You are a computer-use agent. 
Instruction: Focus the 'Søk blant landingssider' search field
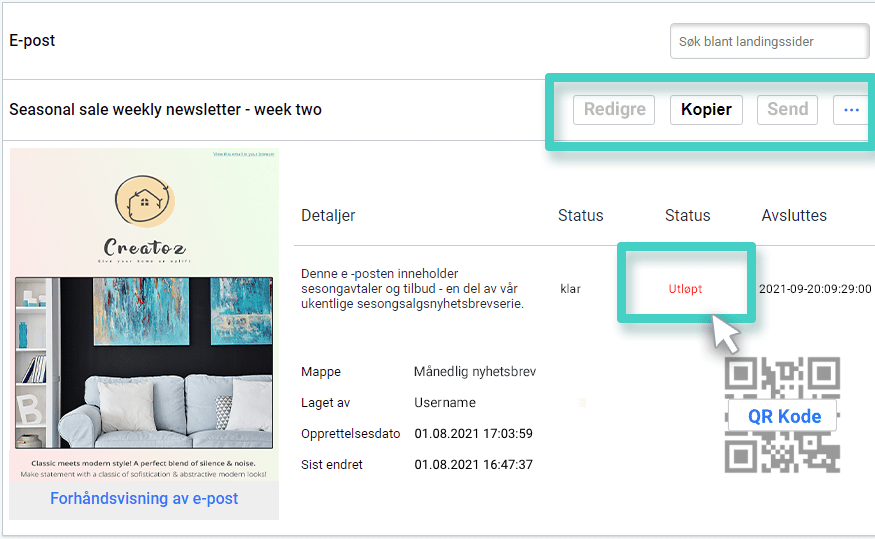point(769,41)
